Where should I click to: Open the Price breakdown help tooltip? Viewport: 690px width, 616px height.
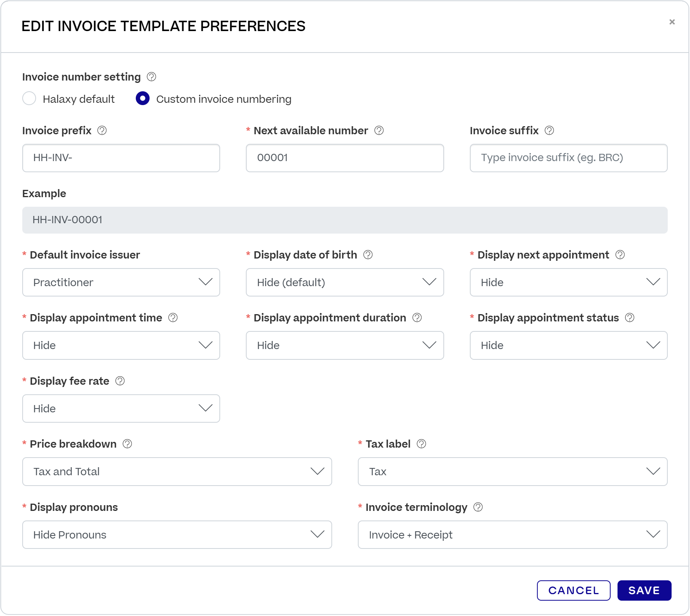tap(128, 444)
